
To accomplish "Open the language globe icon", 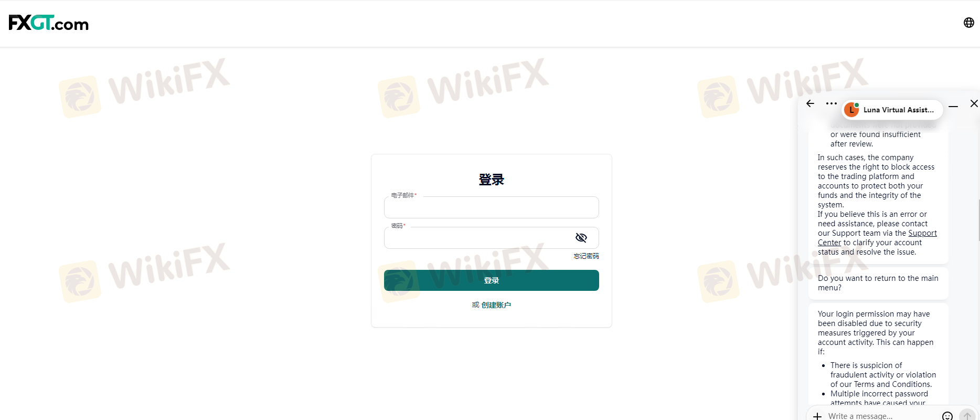I will (968, 23).
